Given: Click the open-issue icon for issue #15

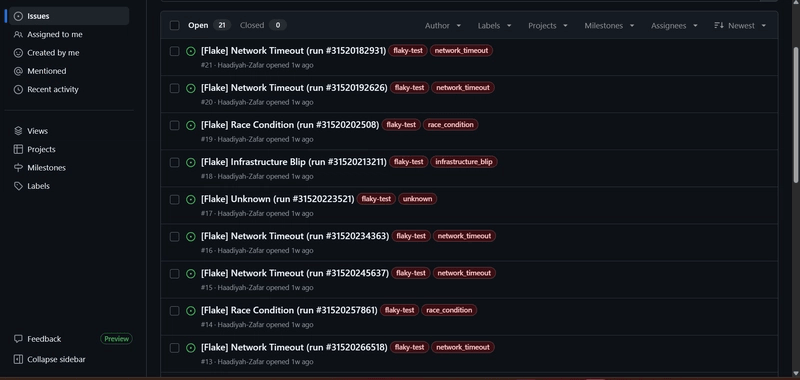Looking at the screenshot, I should coord(191,274).
